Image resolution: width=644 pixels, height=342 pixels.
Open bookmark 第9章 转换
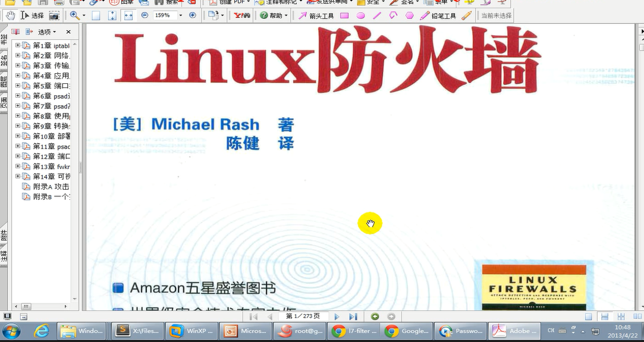tap(51, 126)
